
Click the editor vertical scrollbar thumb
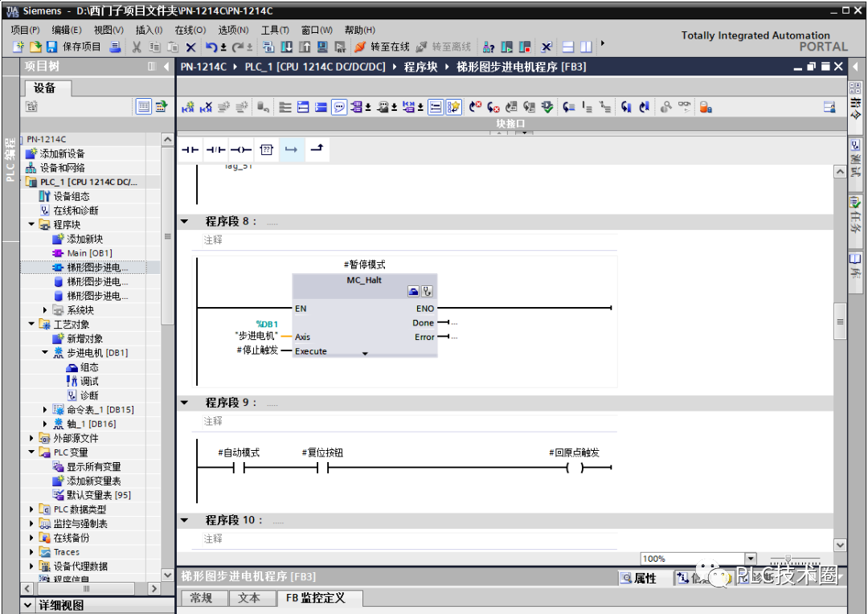tap(840, 321)
